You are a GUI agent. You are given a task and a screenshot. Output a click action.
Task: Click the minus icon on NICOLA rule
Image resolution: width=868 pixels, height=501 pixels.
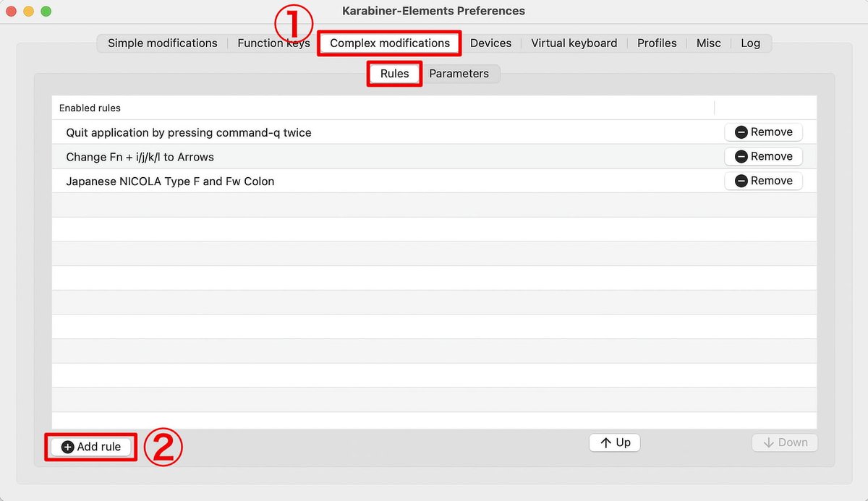point(739,181)
